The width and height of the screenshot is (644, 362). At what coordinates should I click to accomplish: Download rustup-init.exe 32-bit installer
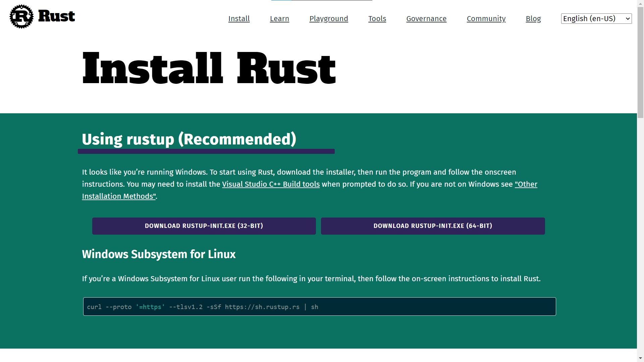[x=204, y=226]
